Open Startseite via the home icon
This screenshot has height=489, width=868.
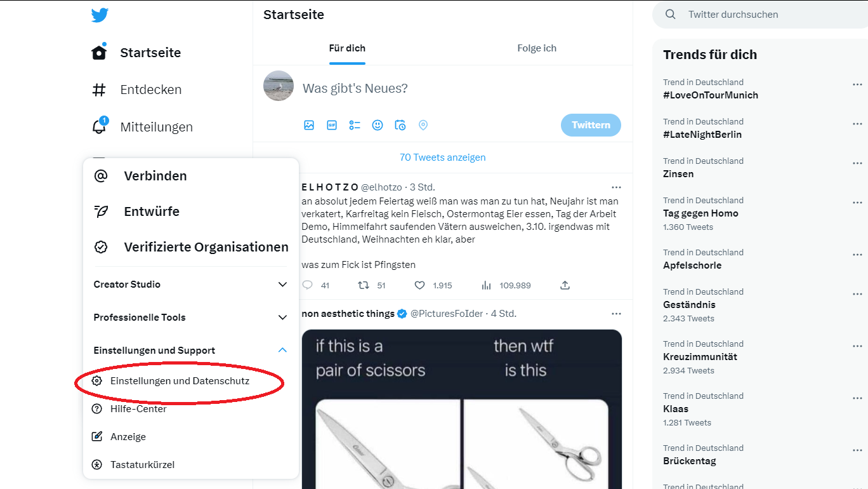[99, 52]
